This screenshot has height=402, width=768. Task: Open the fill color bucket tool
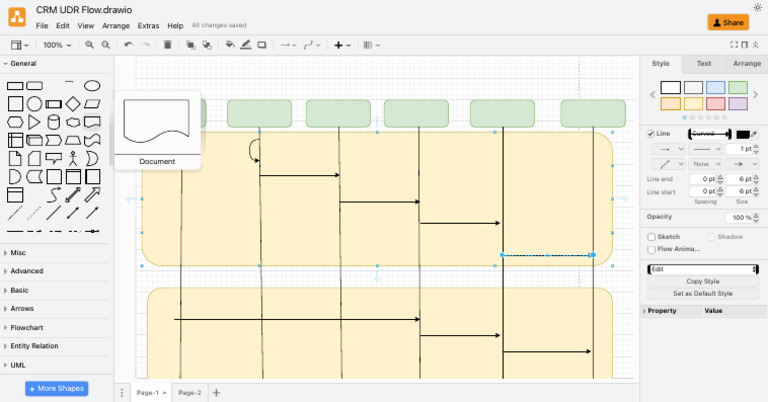[230, 45]
